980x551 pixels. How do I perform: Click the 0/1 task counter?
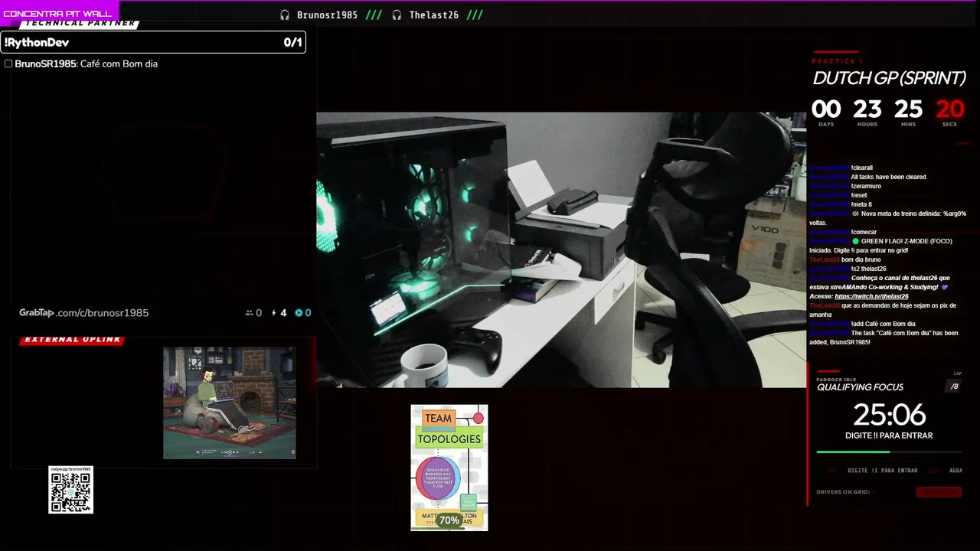(x=292, y=43)
